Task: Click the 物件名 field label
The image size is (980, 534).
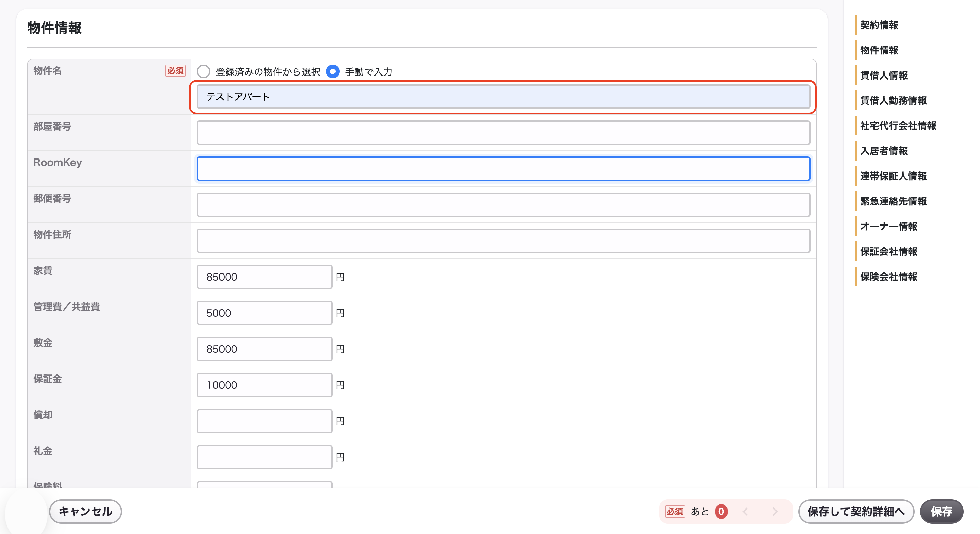Action: point(48,71)
